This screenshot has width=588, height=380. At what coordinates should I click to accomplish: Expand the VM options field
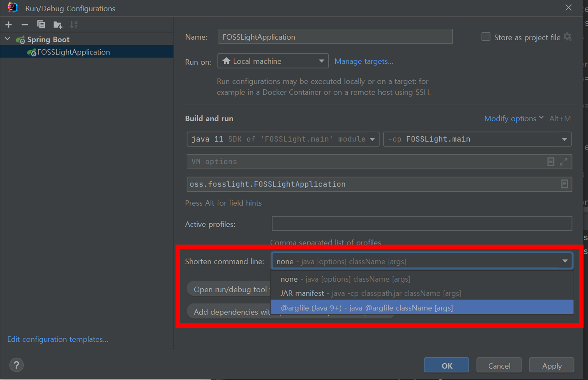(564, 162)
